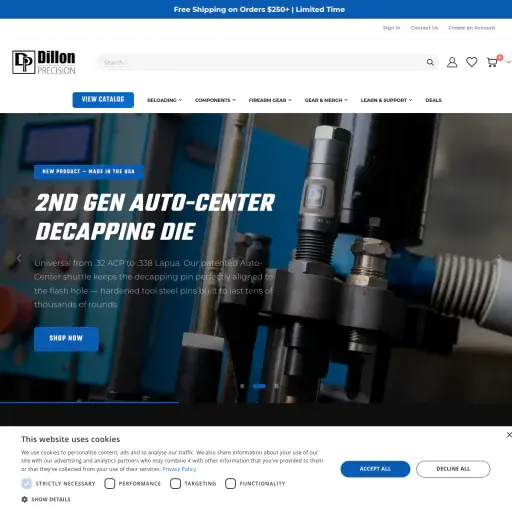
Task: Open the account user icon
Action: tap(452, 62)
